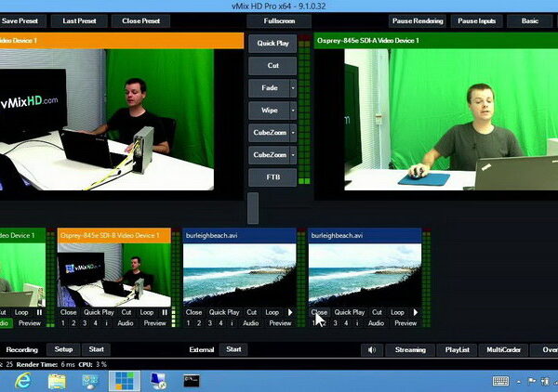This screenshot has height=392, width=558.
Task: Open the Command Prompt taskbar icon
Action: click(x=192, y=381)
